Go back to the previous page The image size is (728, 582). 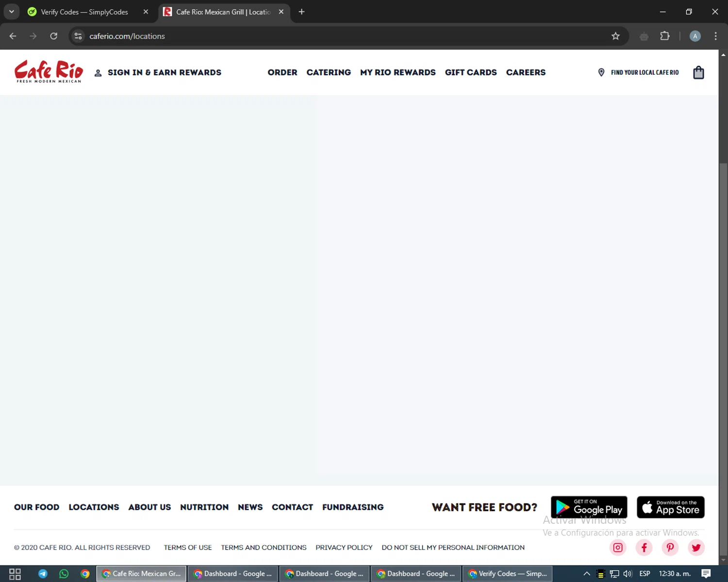[13, 36]
